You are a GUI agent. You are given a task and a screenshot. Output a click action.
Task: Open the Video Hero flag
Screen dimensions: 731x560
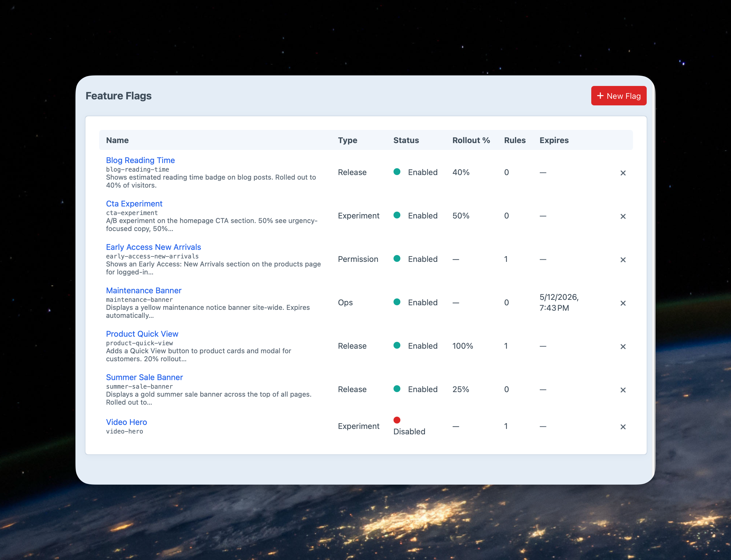pyautogui.click(x=126, y=422)
